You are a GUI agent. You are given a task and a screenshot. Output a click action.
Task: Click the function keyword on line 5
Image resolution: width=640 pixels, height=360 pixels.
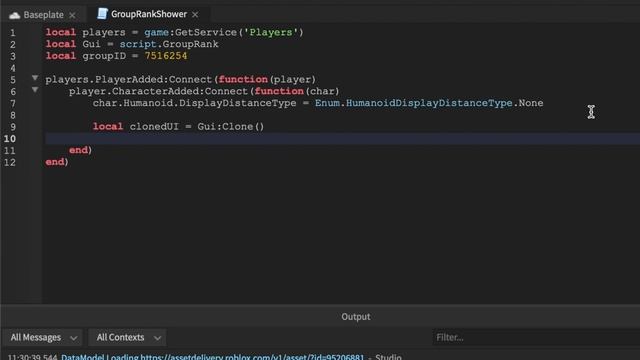(x=243, y=79)
